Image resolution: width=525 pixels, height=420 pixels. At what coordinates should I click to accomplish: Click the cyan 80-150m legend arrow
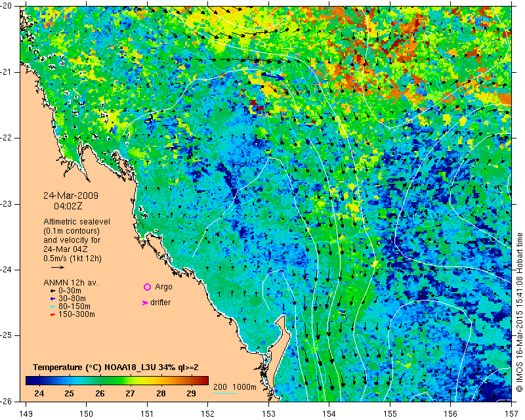pyautogui.click(x=52, y=306)
